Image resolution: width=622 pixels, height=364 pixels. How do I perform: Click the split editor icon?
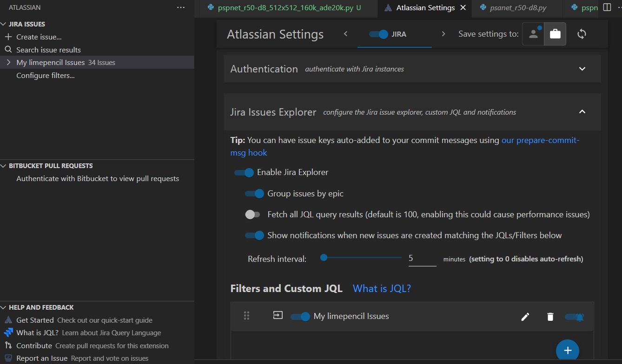tap(607, 7)
